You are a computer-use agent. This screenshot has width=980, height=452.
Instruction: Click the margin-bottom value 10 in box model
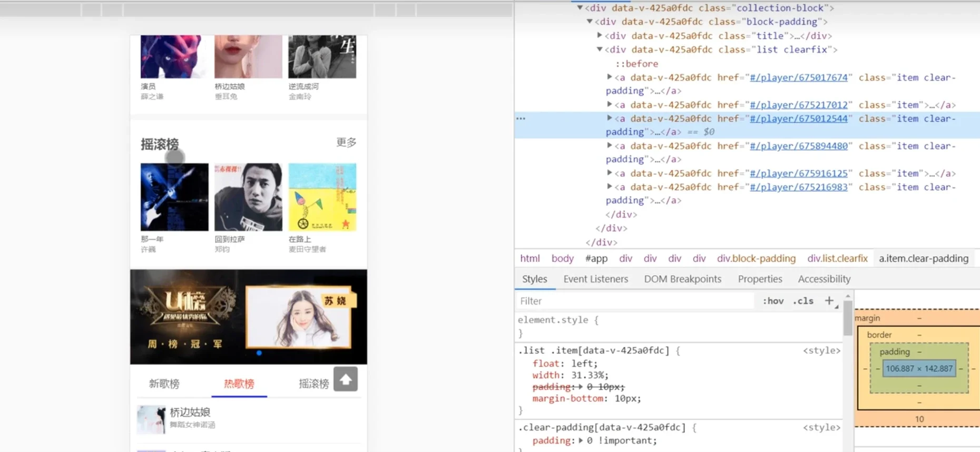click(919, 419)
